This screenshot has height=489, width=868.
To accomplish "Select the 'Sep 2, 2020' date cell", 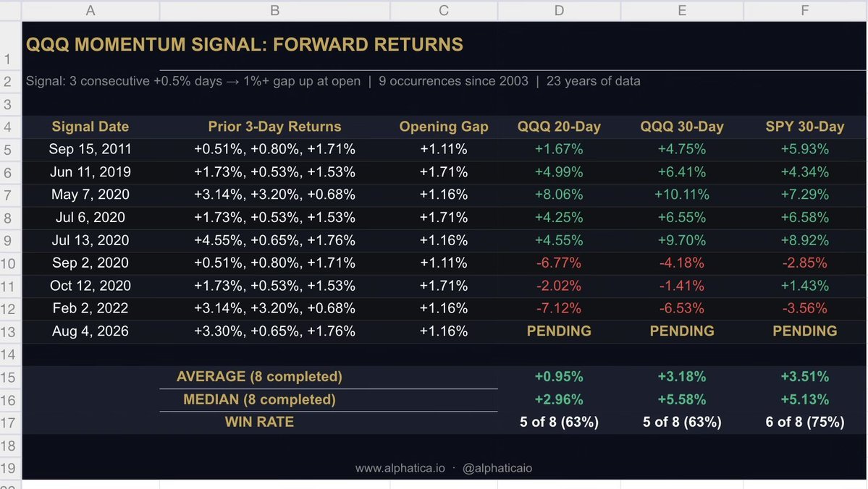I will point(90,263).
